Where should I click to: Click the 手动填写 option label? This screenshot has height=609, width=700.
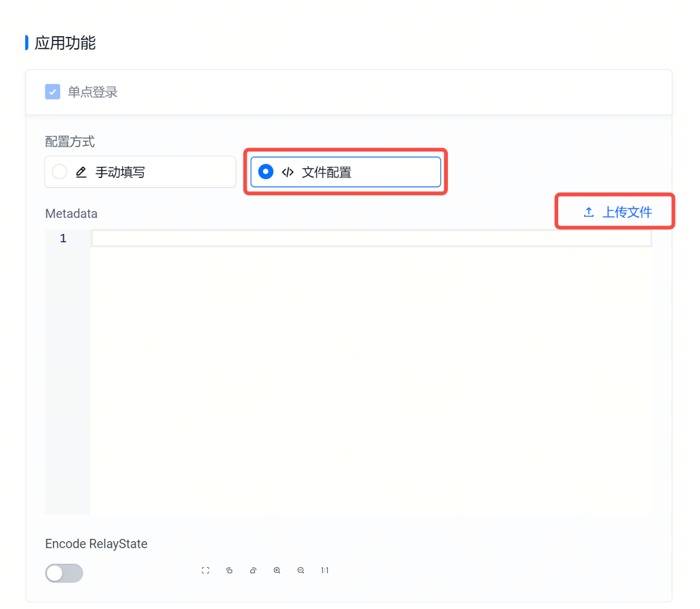(x=120, y=173)
